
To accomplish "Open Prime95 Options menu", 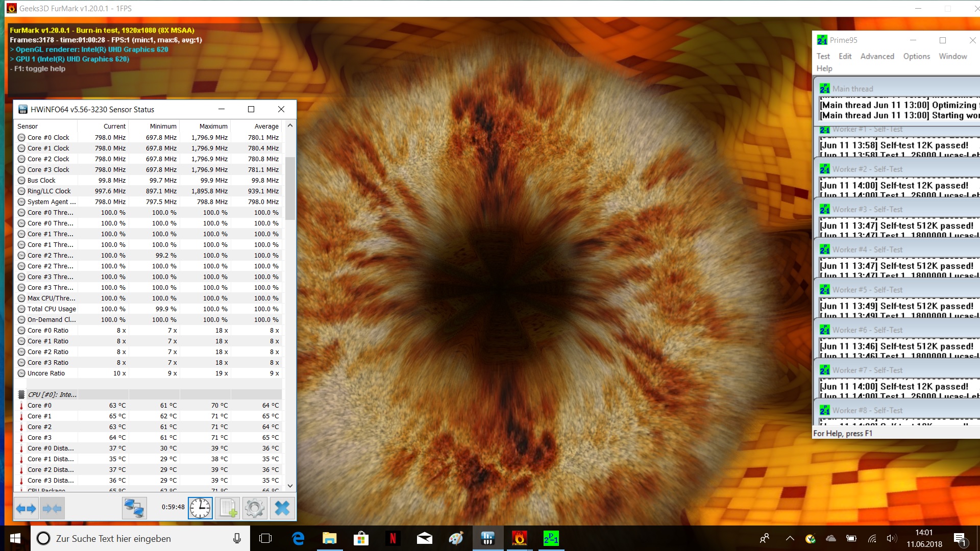I will coord(916,56).
